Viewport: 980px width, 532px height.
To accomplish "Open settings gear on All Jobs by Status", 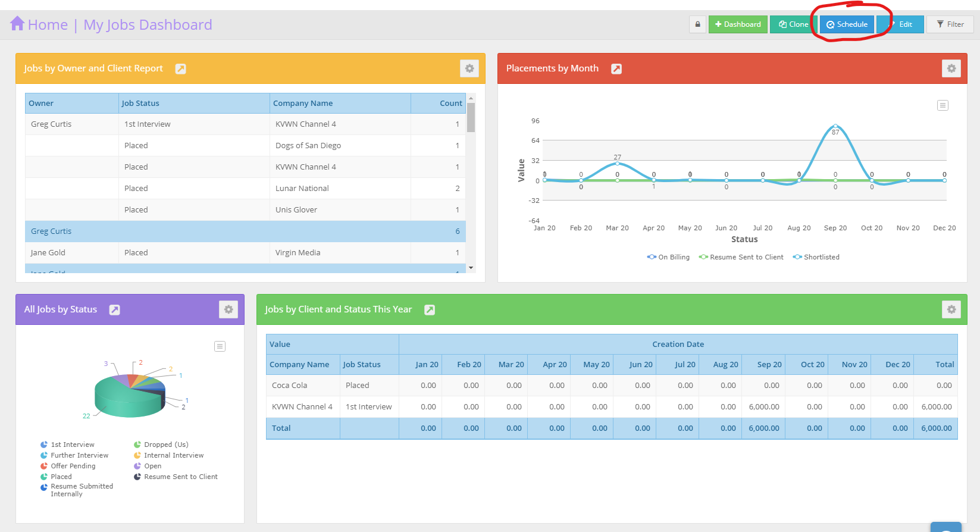I will point(228,309).
